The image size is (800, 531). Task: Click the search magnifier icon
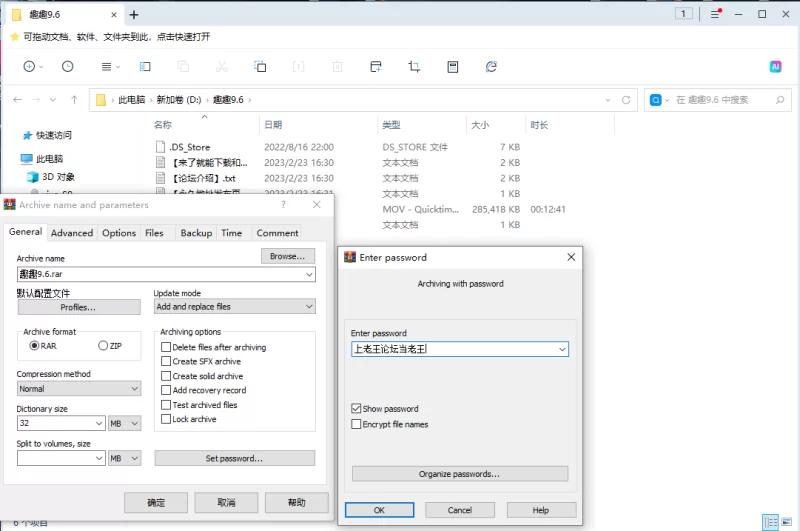coord(780,100)
